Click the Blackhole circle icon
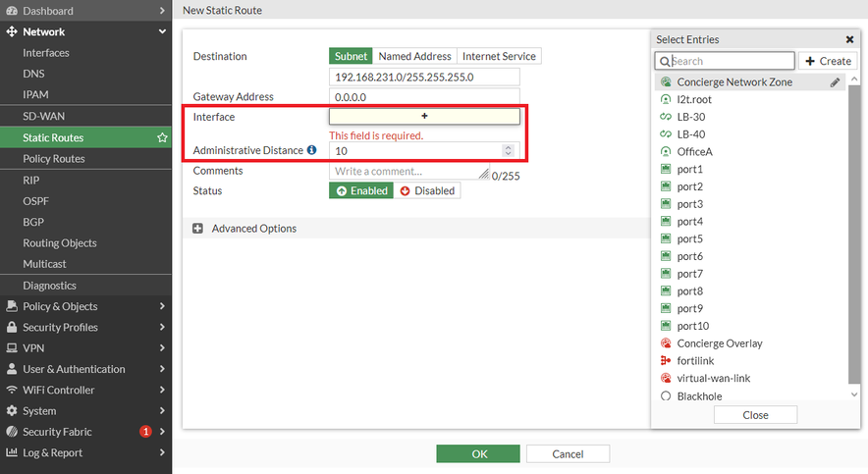The image size is (868, 474). coord(666,396)
